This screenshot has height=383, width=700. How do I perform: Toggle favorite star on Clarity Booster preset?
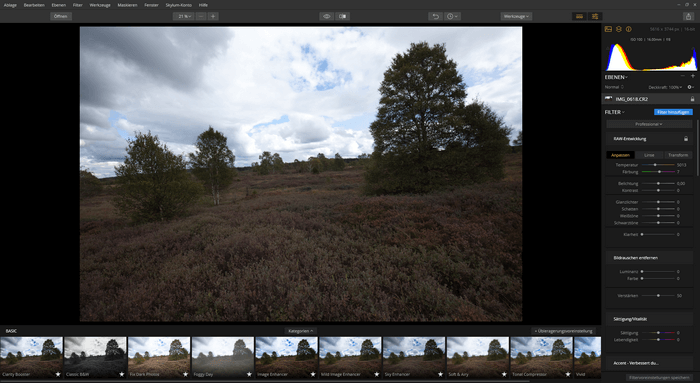(58, 375)
